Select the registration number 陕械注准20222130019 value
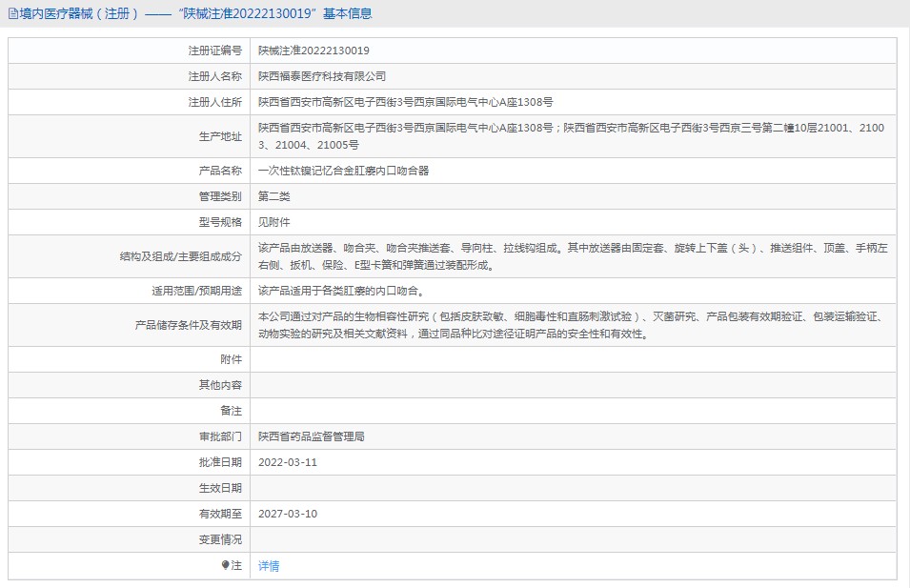 coord(313,51)
